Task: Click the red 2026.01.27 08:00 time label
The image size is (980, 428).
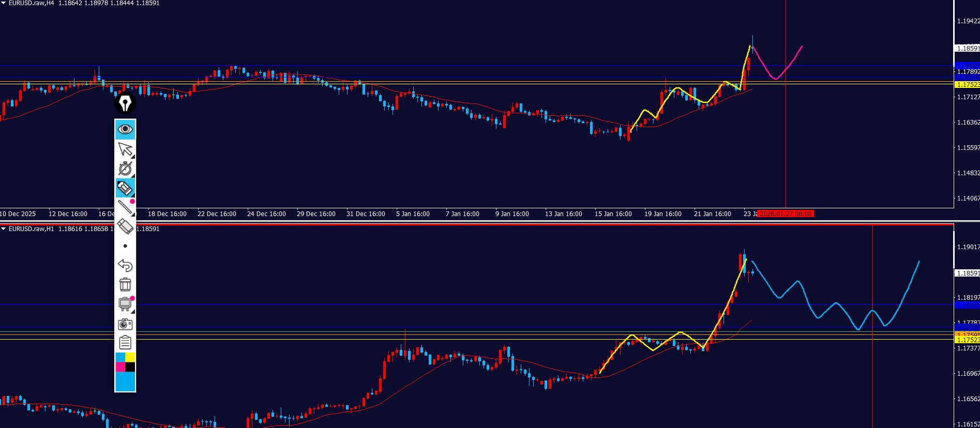Action: pos(785,214)
